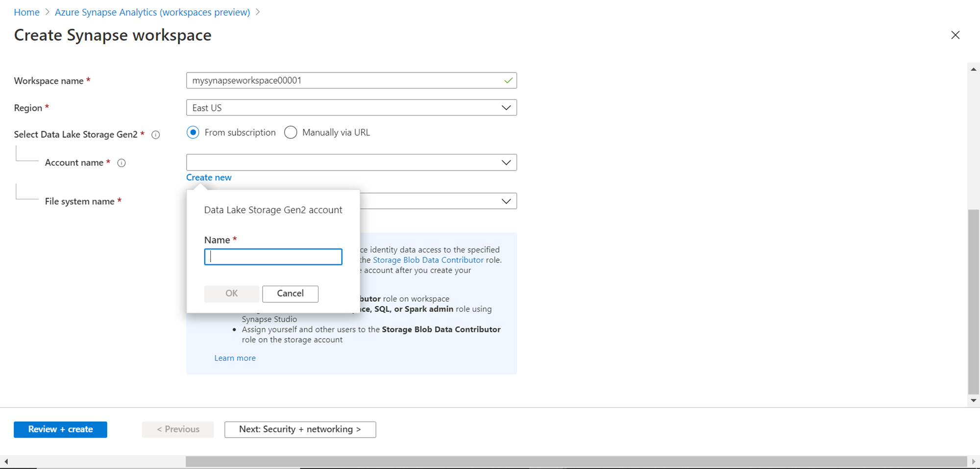Click info icon beside Select Data Lake Storage Gen2

(x=156, y=135)
